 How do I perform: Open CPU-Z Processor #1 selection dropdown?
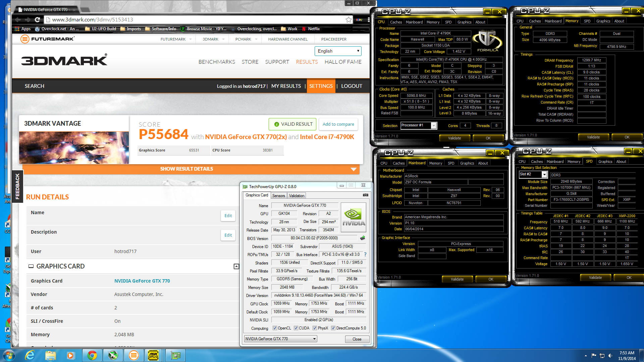pos(419,125)
